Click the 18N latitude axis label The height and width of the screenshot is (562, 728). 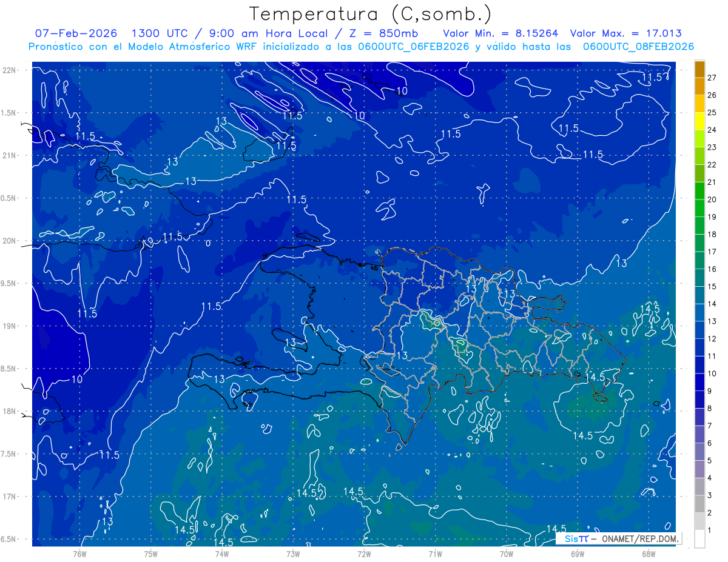click(x=9, y=411)
